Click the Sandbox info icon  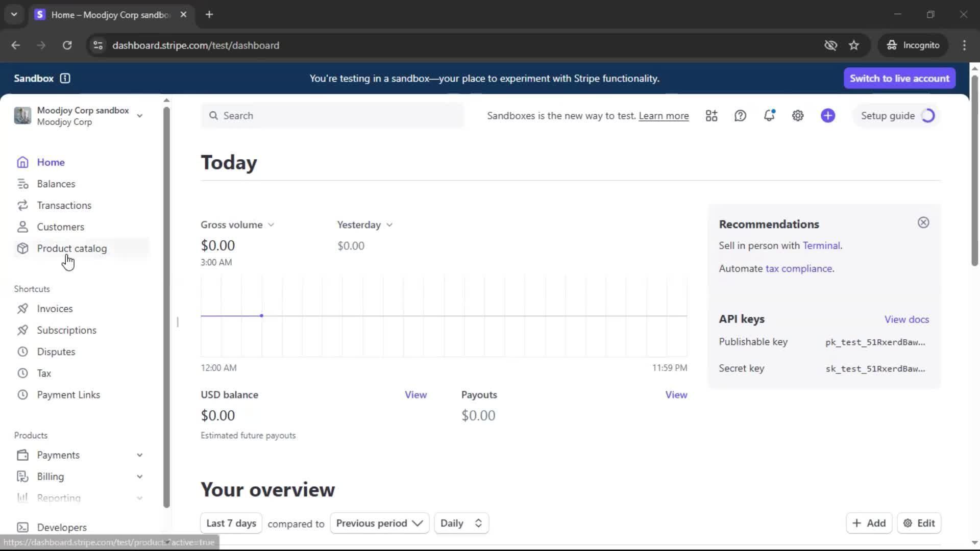(65, 78)
